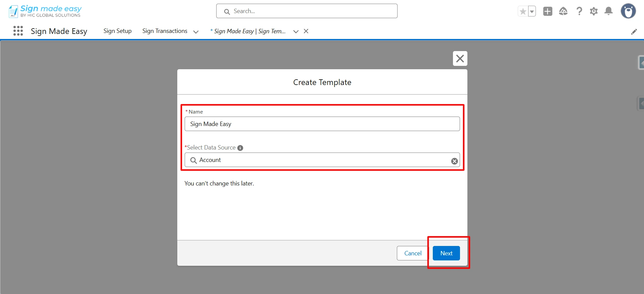Click the Select Data Source lookup field
This screenshot has width=644, height=294.
coord(322,160)
